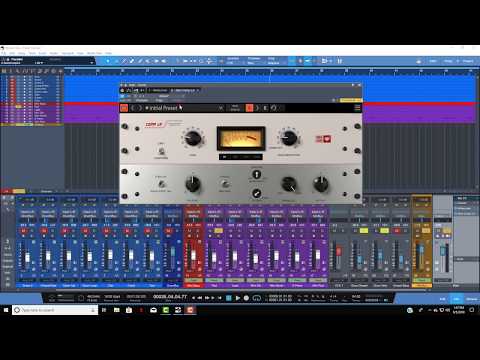
Task: Open the Transport menu
Action: click(x=67, y=53)
